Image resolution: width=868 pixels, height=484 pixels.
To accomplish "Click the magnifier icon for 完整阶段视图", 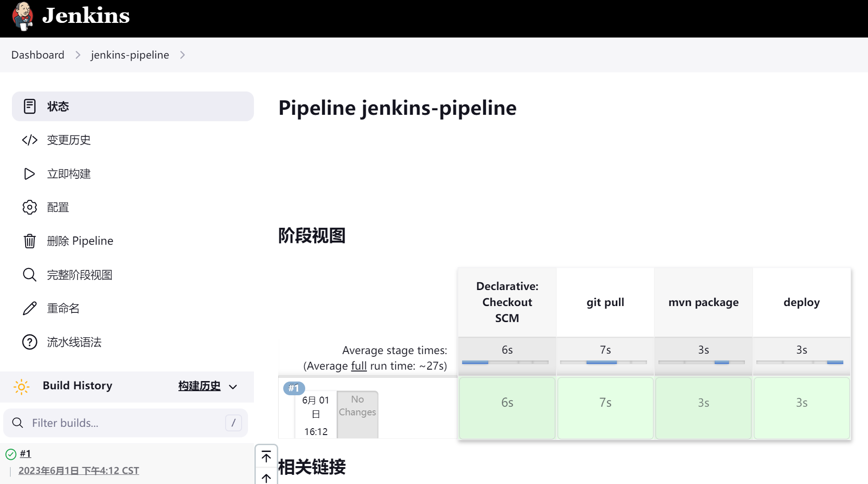I will 30,275.
